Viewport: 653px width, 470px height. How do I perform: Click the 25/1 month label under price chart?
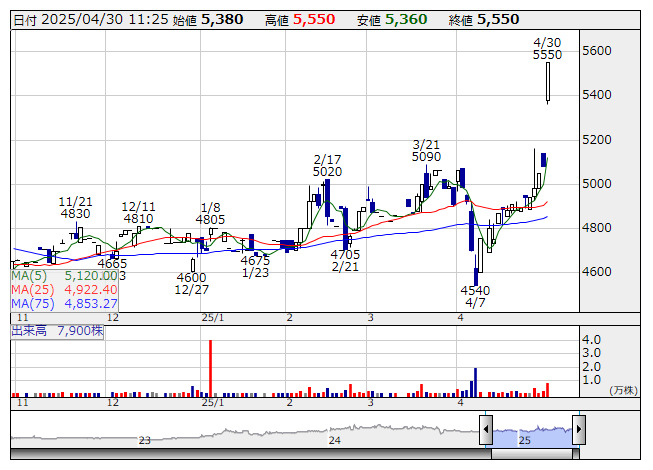[213, 318]
